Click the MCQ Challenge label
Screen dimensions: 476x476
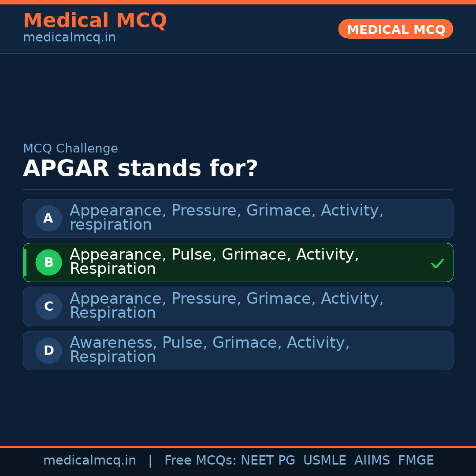tap(71, 149)
